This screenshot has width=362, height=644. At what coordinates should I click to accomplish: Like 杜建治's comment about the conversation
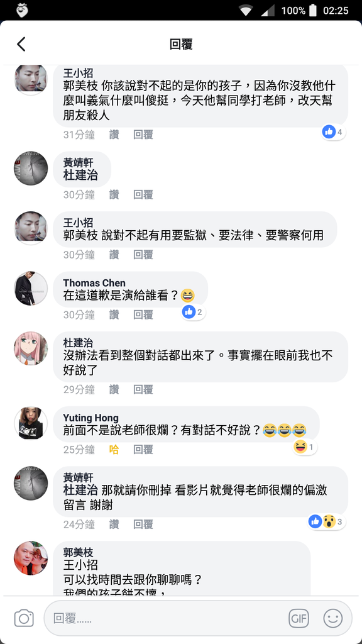point(114,389)
